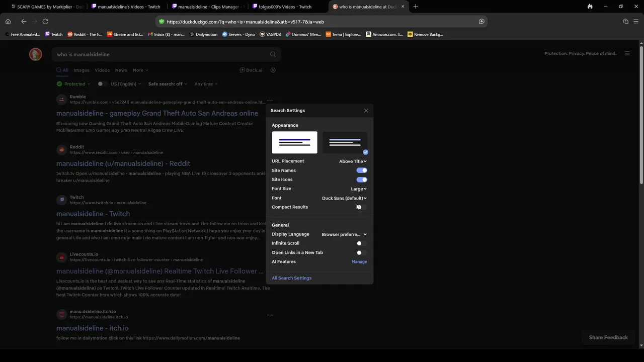Click the browser home icon
Screen dimensions: 644x362
[8, 22]
